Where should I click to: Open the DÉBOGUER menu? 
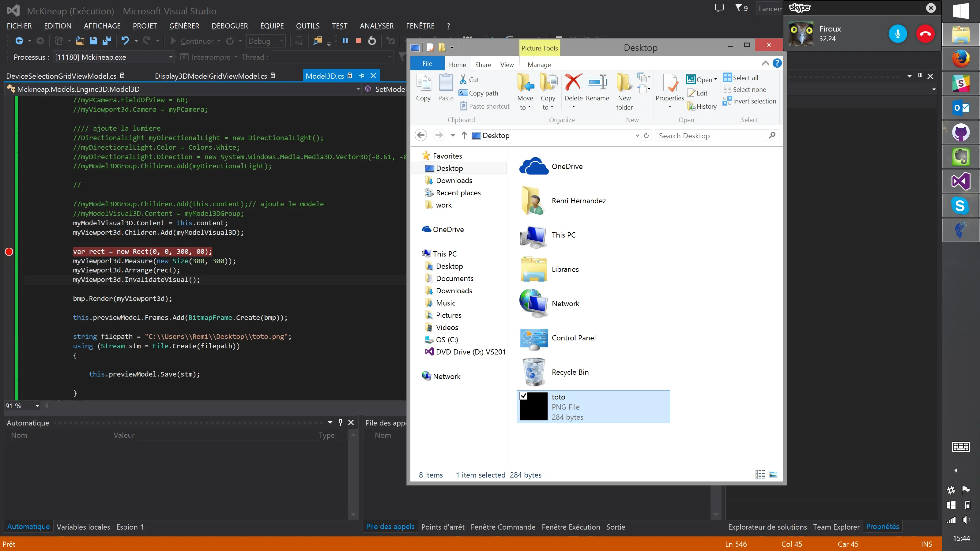229,26
